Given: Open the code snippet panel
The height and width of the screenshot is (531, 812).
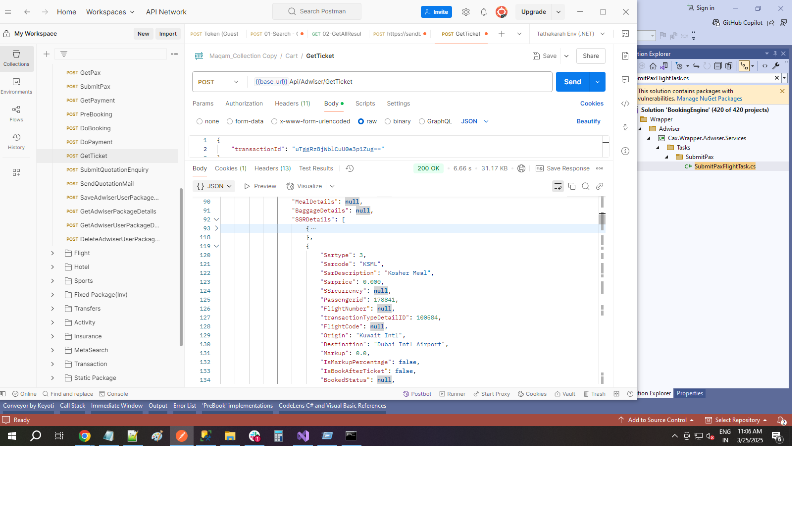Looking at the screenshot, I should [x=625, y=104].
